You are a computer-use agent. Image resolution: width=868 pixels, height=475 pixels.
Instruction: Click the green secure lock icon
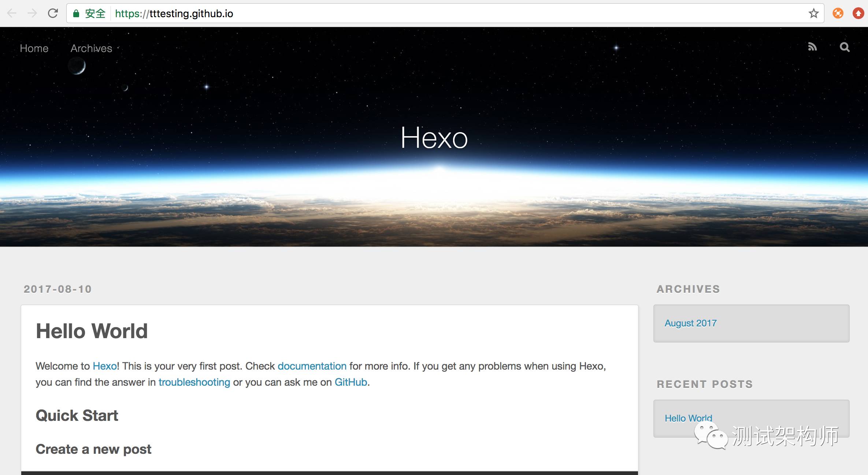tap(76, 14)
